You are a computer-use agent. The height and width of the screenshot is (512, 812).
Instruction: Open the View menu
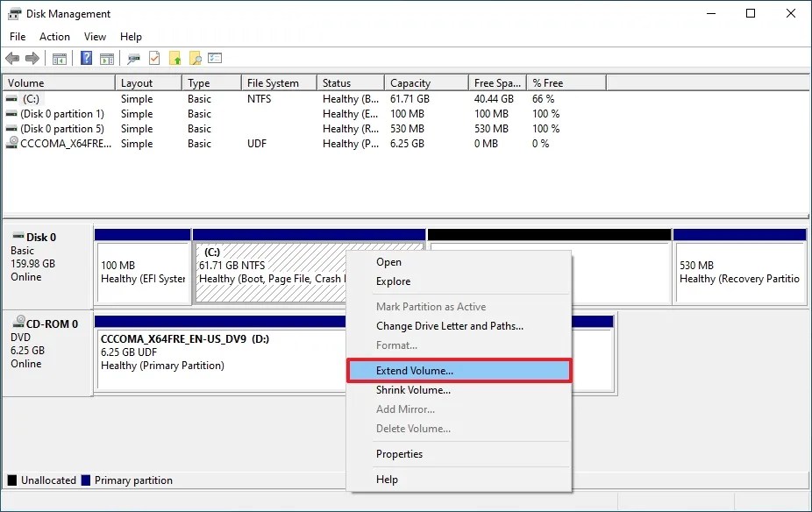pos(95,36)
